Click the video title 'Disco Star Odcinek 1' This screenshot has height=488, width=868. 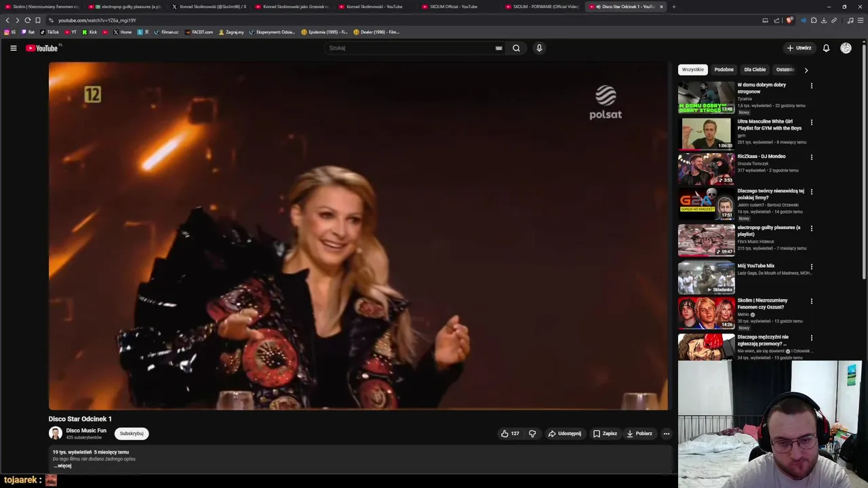point(80,419)
